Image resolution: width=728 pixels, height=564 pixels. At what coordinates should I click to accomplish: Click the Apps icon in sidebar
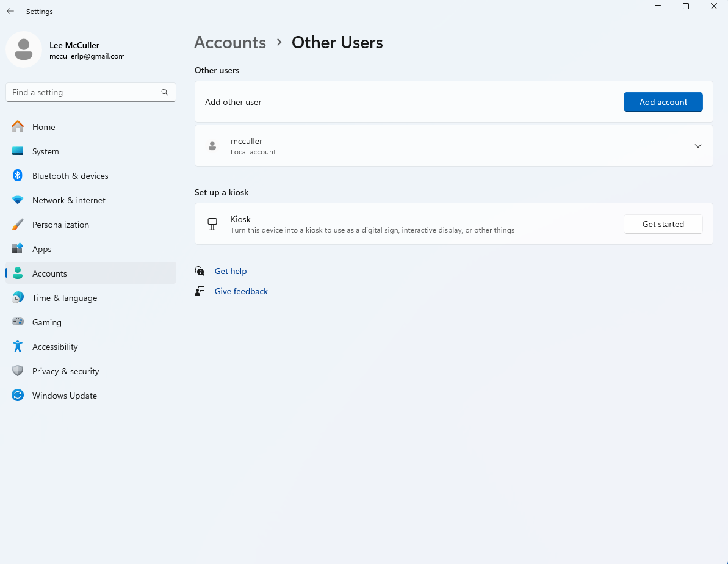point(18,248)
